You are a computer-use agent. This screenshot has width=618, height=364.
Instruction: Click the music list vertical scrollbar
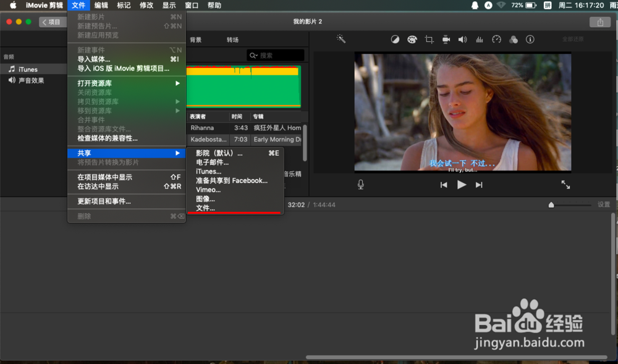pyautogui.click(x=305, y=143)
